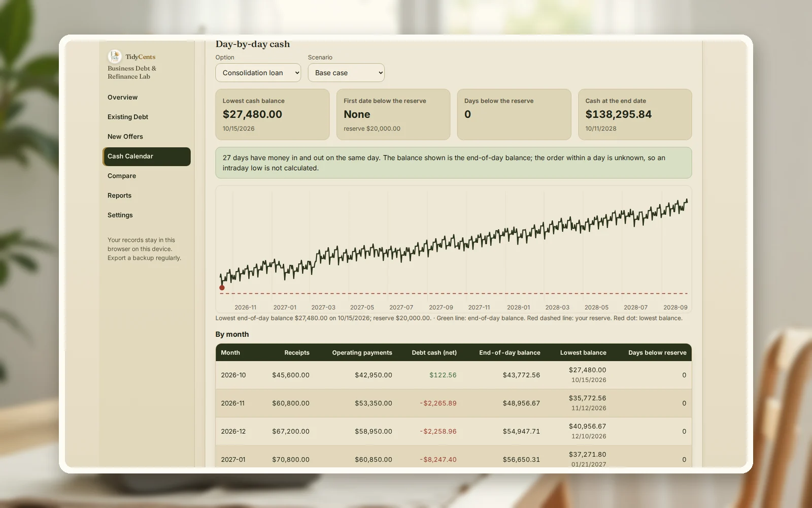Open the Scenario dropdown showing Base case
This screenshot has width=812, height=508.
click(346, 73)
